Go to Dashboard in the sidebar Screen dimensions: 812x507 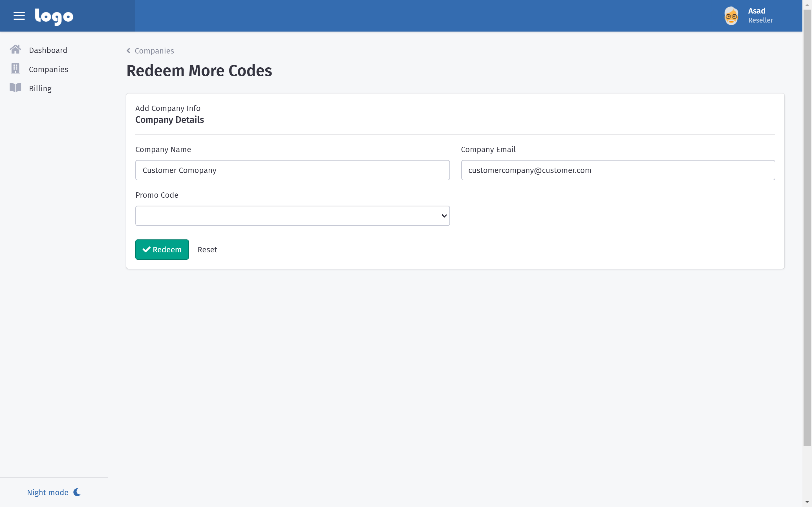pos(48,50)
